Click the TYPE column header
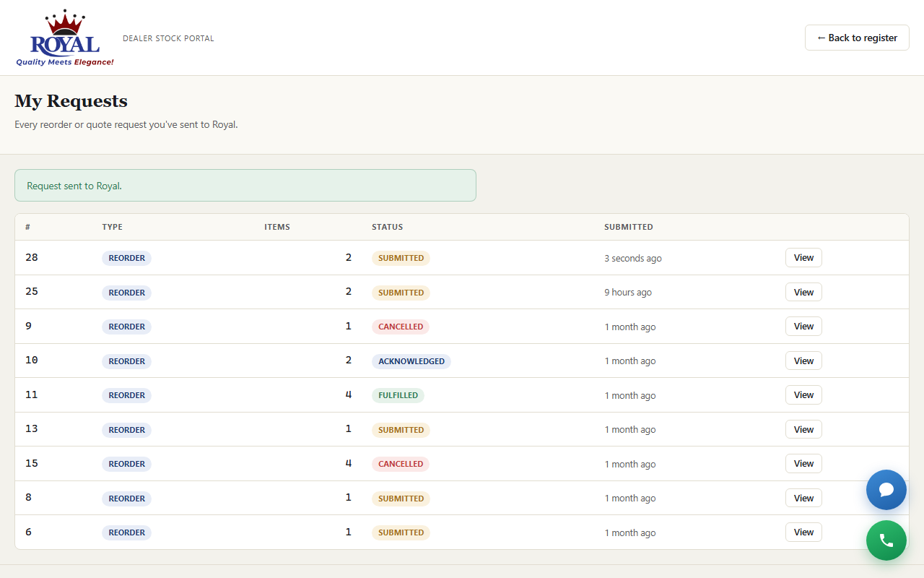The image size is (924, 578). pos(113,227)
